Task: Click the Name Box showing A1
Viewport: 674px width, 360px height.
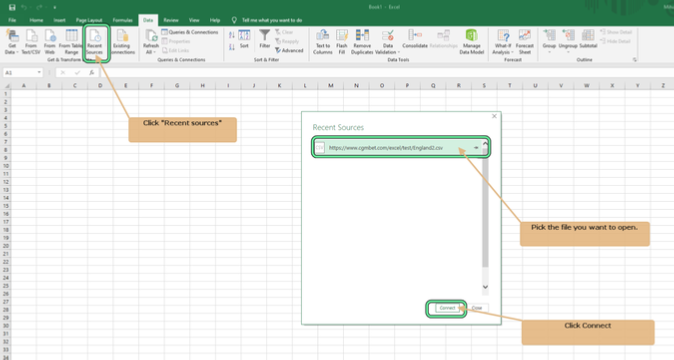Action: click(x=20, y=73)
